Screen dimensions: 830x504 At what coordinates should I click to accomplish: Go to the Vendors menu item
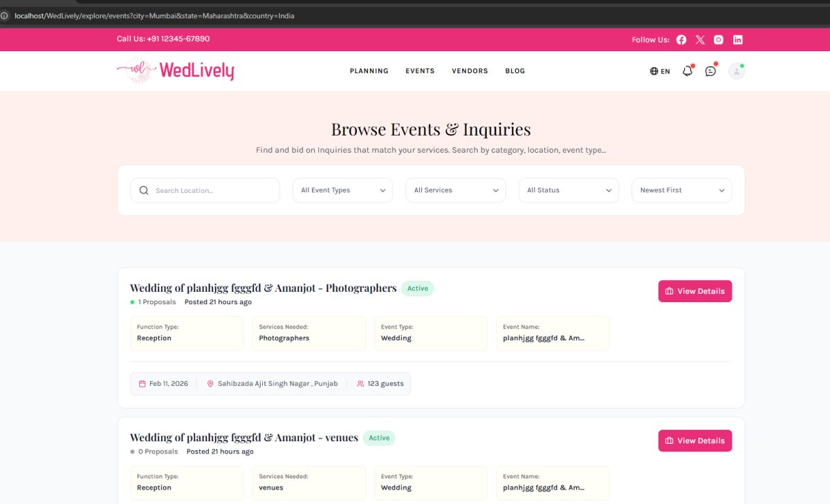[470, 71]
